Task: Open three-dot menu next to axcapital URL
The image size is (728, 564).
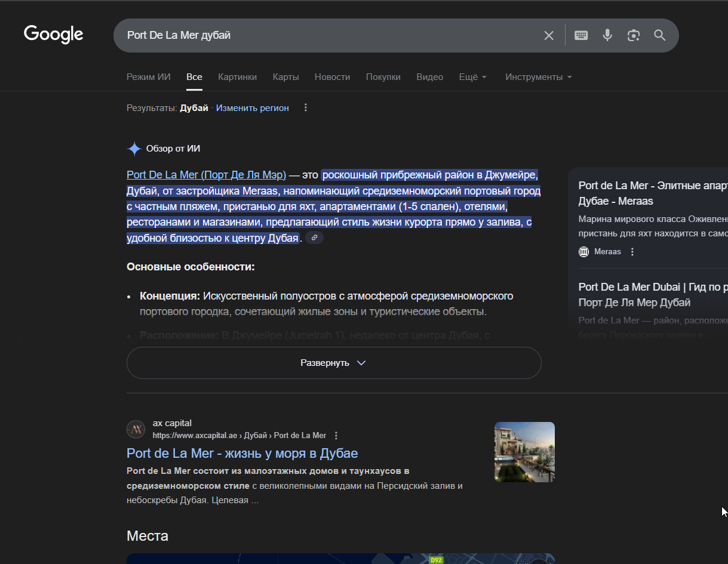Action: point(336,436)
